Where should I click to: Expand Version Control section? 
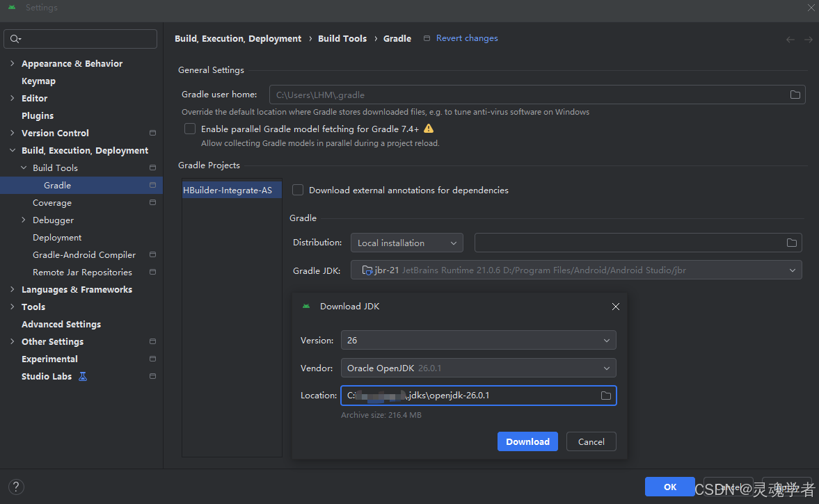point(12,133)
